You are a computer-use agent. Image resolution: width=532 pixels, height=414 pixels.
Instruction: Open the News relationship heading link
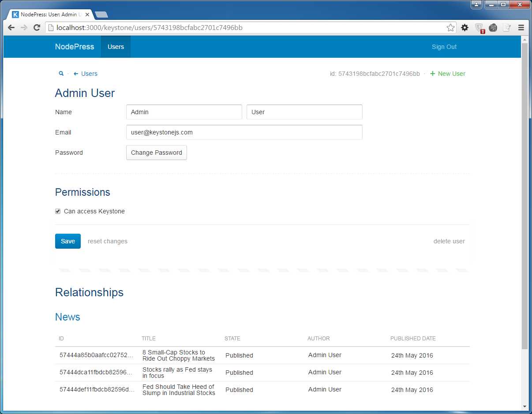(67, 317)
